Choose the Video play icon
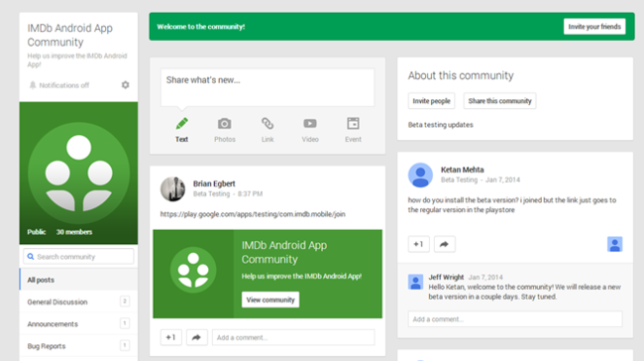Viewport: 644px width, 361px height. [x=310, y=123]
